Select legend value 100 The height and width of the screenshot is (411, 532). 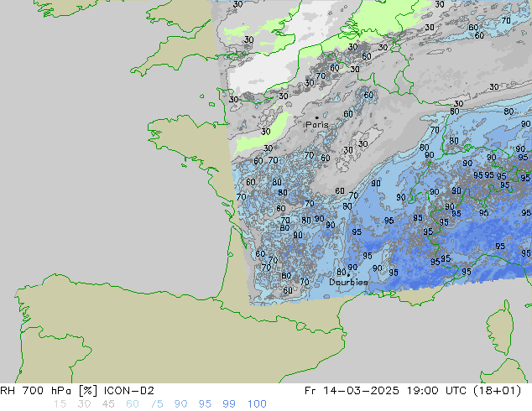[x=257, y=404]
